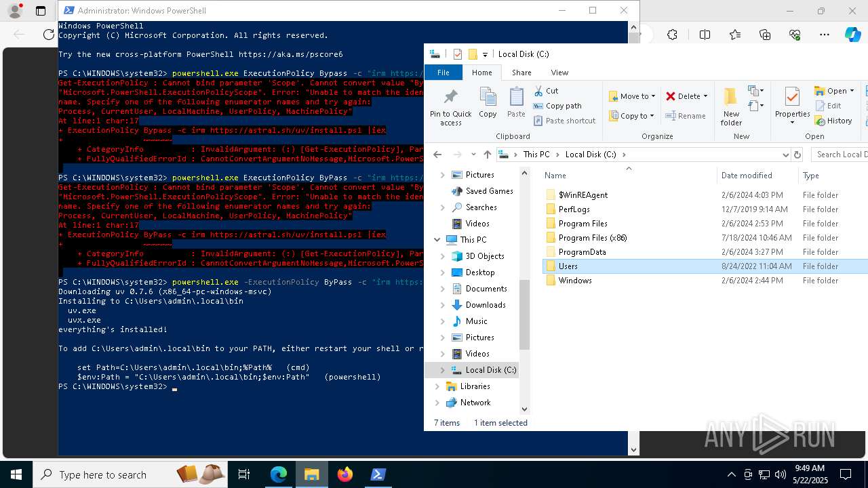868x488 pixels.
Task: Open Edge Copilot icon
Action: [x=853, y=35]
